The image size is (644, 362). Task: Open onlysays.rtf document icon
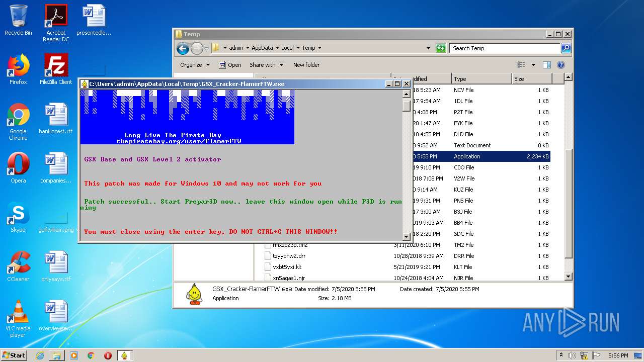(56, 266)
